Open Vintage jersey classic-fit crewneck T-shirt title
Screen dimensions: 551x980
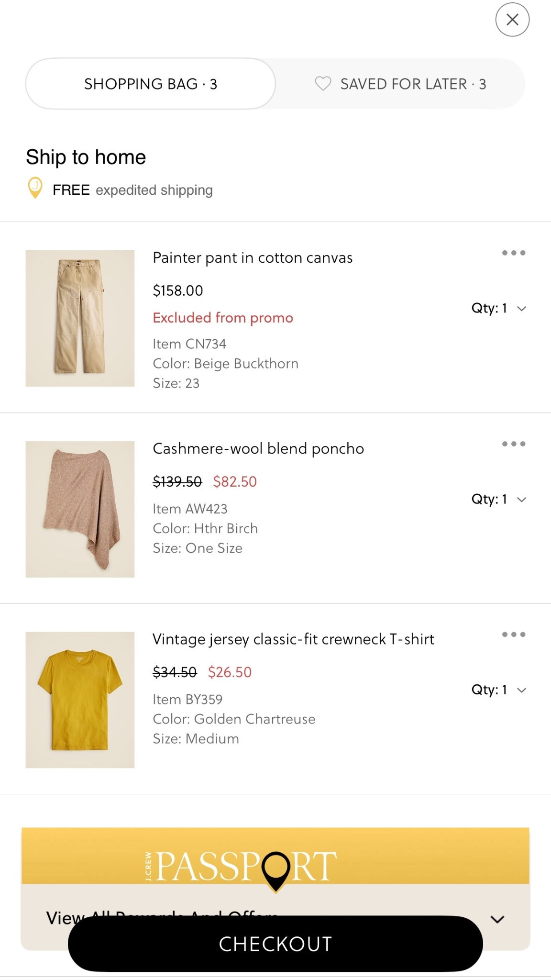tap(293, 639)
